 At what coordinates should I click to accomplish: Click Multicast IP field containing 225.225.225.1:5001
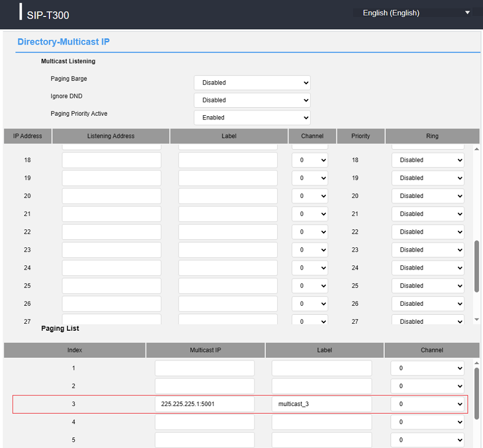tap(205, 404)
